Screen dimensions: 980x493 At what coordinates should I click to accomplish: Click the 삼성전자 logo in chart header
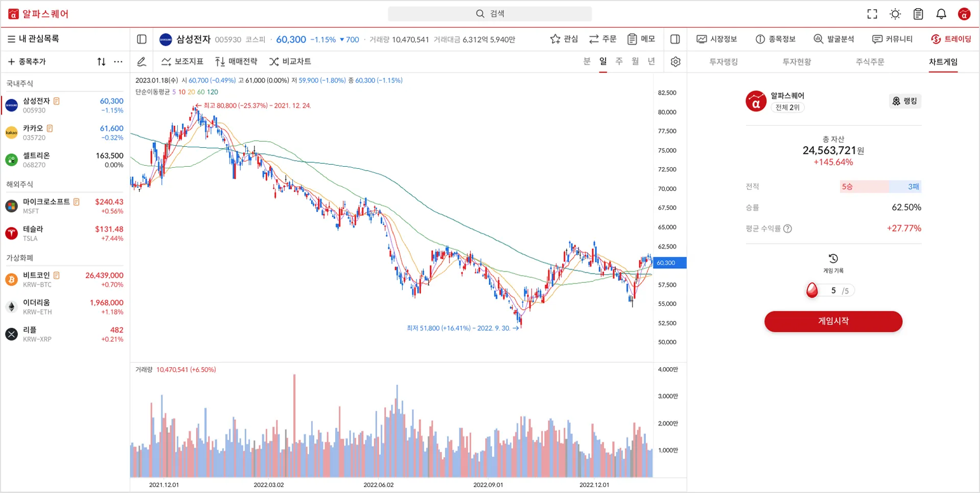tap(166, 39)
